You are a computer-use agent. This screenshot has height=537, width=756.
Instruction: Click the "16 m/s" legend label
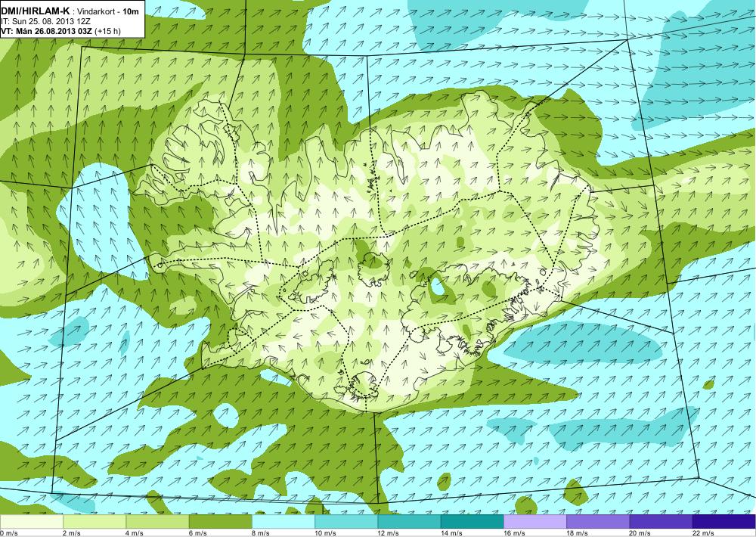click(x=515, y=533)
